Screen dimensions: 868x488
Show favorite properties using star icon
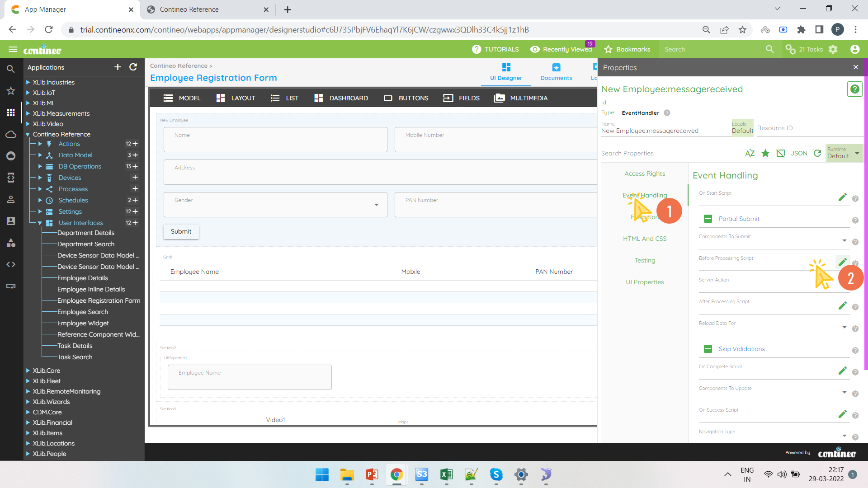[x=765, y=153]
